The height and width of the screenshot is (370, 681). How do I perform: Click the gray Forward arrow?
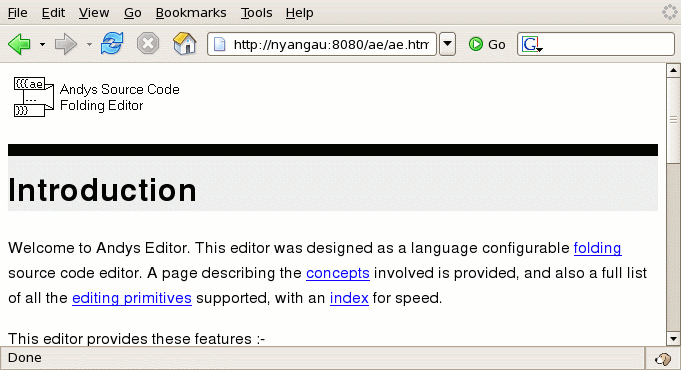(x=66, y=44)
